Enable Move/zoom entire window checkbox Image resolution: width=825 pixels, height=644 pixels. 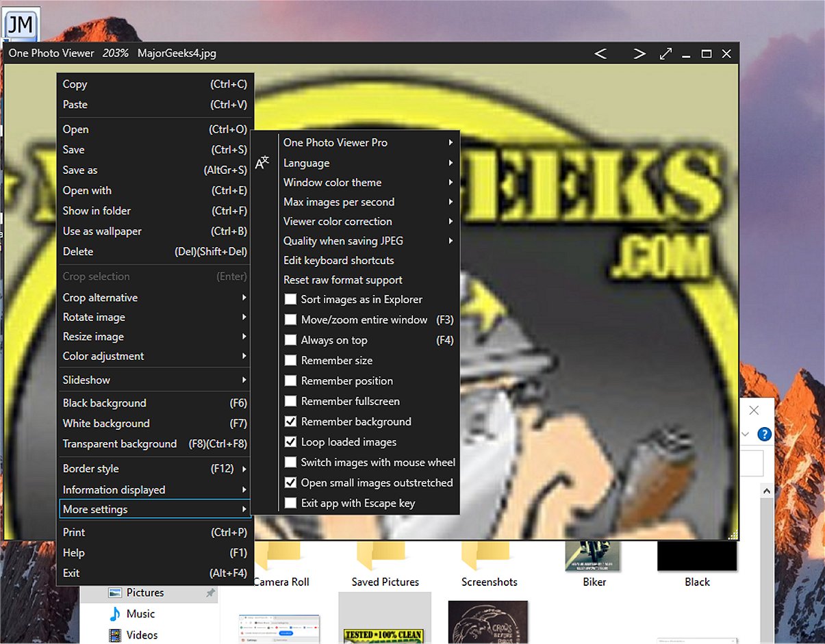point(290,320)
